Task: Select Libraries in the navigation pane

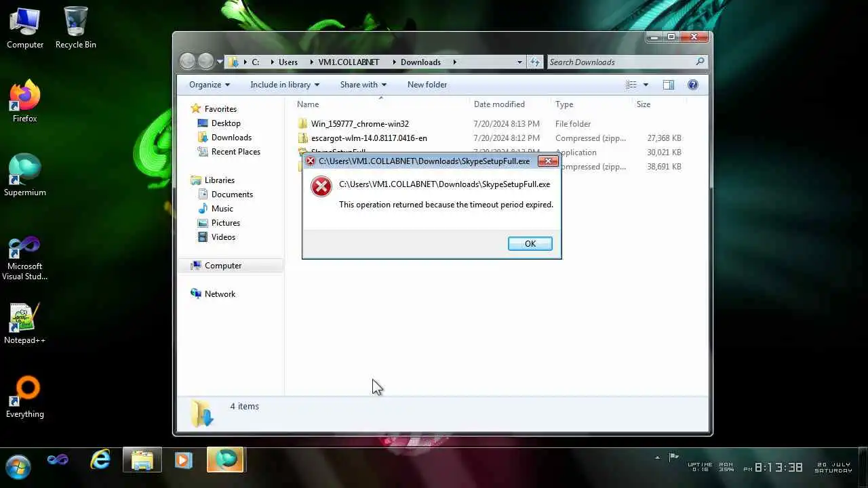Action: (220, 180)
